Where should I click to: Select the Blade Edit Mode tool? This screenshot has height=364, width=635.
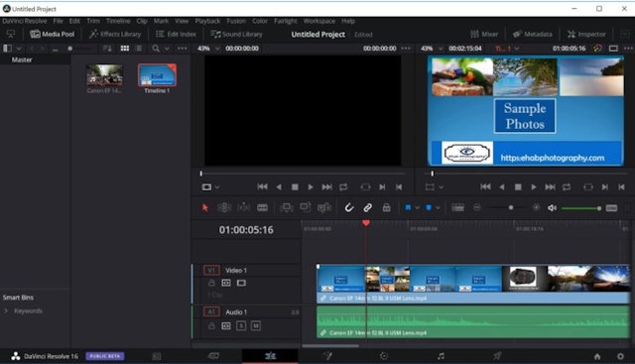click(x=262, y=207)
